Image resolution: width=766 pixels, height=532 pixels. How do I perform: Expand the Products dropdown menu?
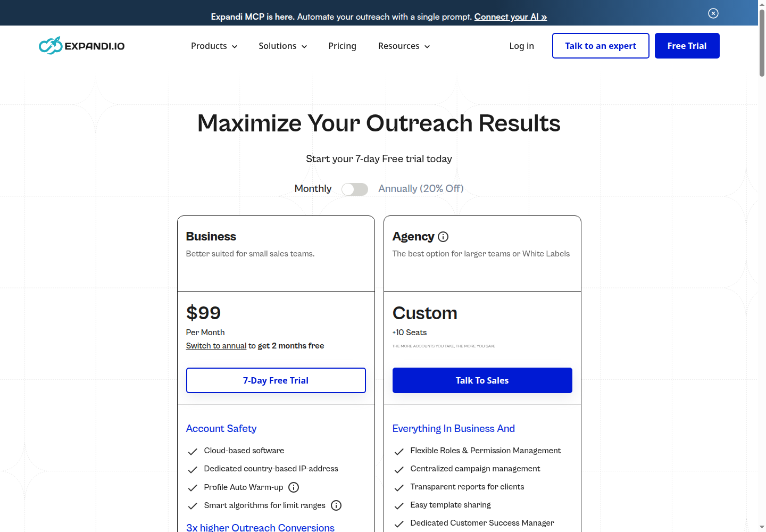pyautogui.click(x=214, y=46)
